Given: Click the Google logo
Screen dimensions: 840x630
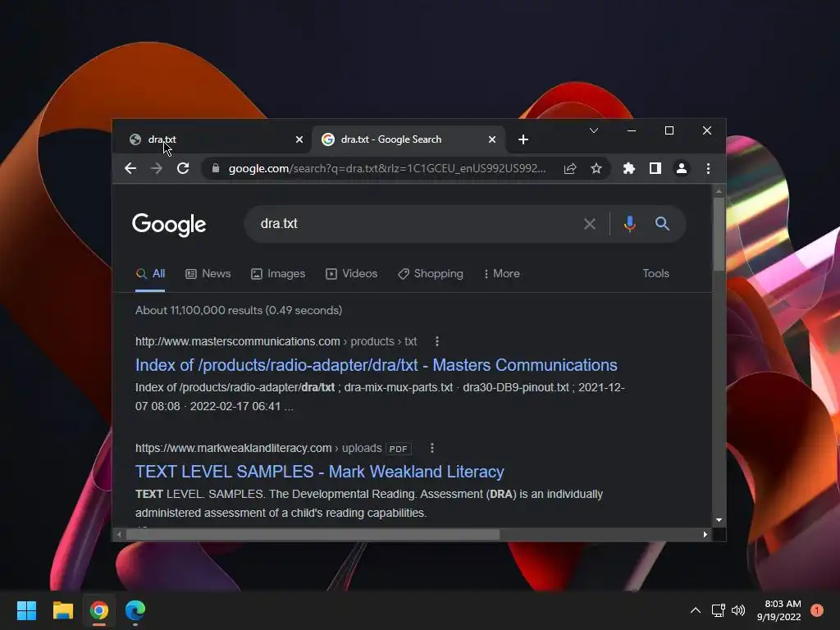Looking at the screenshot, I should coord(169,225).
